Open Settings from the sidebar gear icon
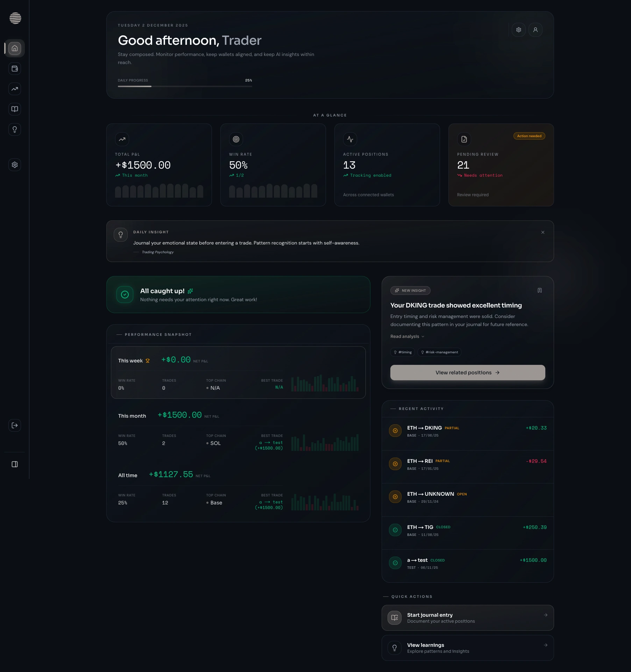The image size is (631, 672). pyautogui.click(x=14, y=165)
